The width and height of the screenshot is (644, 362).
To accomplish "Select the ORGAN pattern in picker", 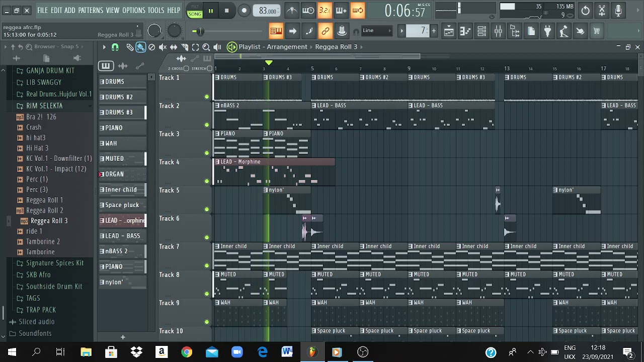I will click(122, 174).
